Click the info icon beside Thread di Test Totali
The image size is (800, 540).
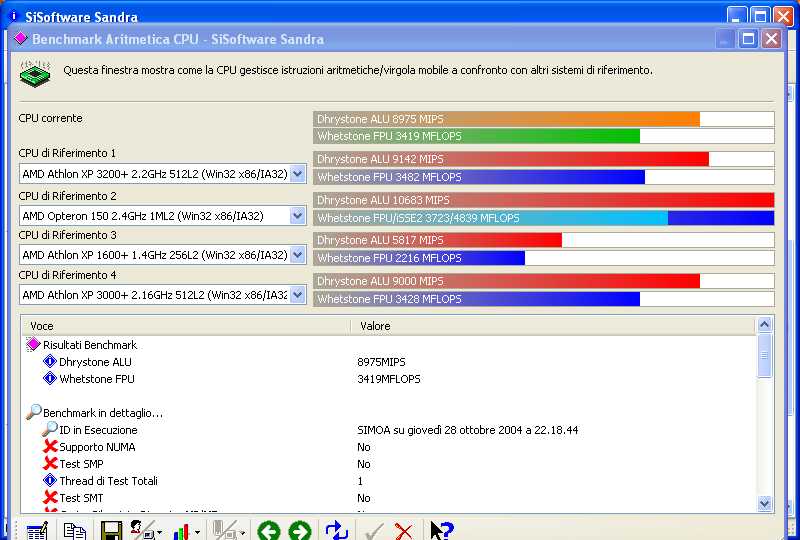point(49,480)
